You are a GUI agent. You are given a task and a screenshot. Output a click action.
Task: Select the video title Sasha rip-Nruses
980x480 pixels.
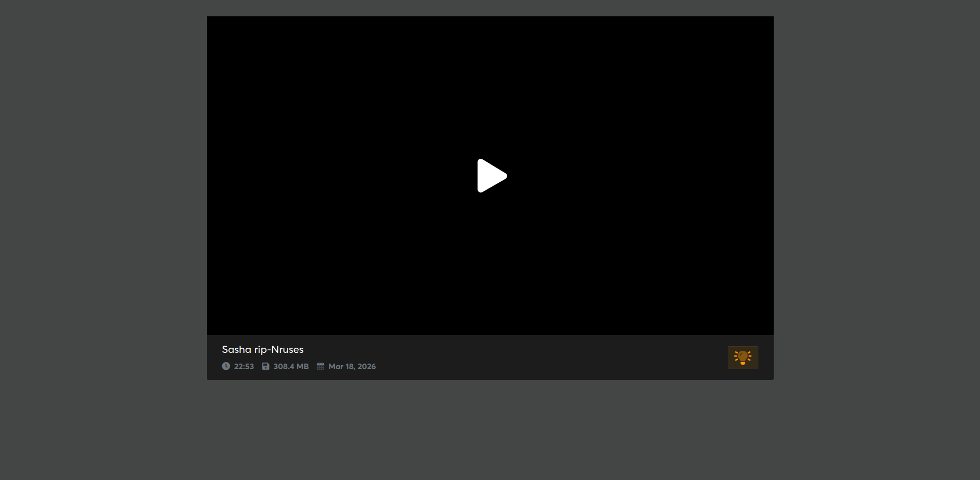[262, 349]
